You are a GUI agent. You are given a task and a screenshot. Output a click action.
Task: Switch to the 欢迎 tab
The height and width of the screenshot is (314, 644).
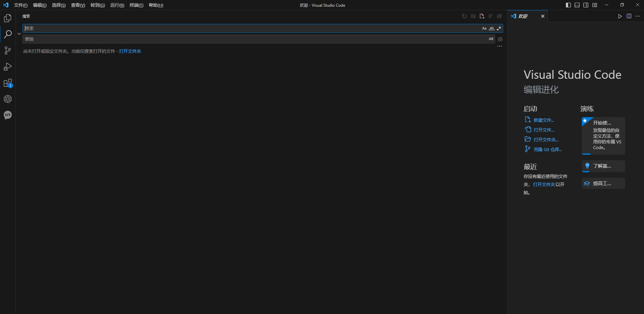click(523, 16)
